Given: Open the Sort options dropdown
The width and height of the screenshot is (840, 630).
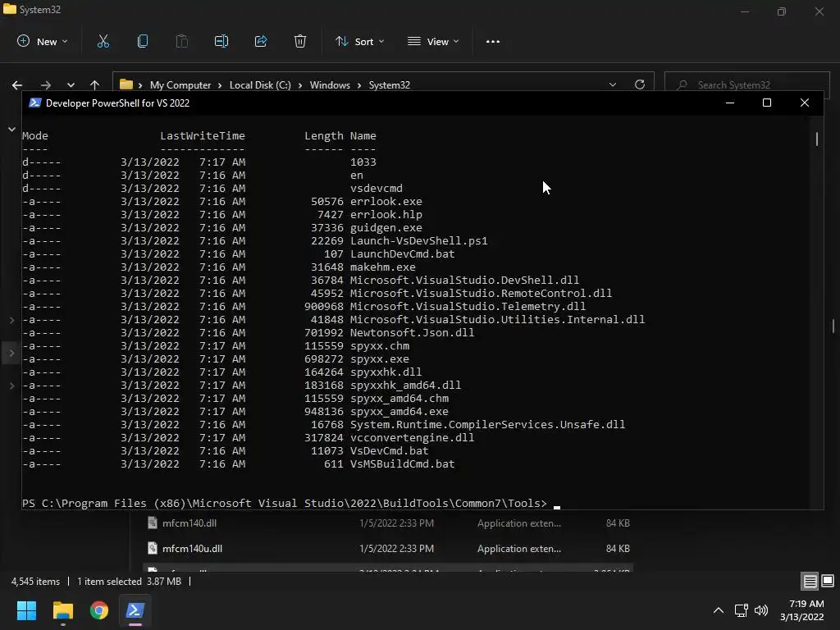Looking at the screenshot, I should [x=360, y=41].
